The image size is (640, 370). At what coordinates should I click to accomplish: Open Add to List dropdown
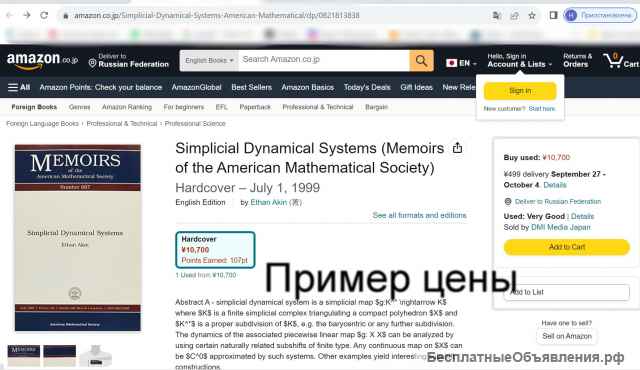pos(567,292)
